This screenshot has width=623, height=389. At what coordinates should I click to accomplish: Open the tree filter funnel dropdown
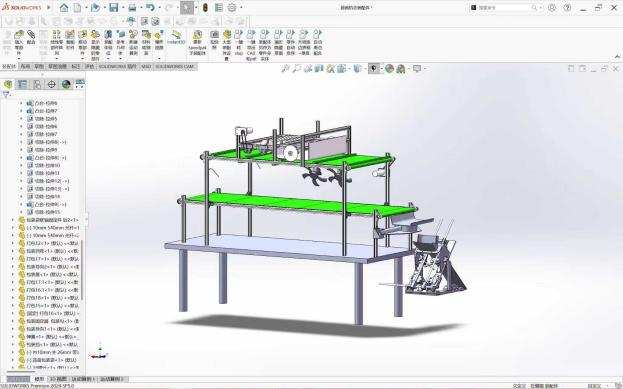7,95
